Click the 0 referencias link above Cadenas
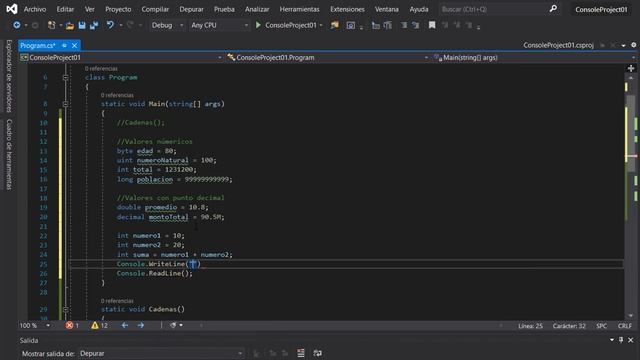 [x=117, y=301]
